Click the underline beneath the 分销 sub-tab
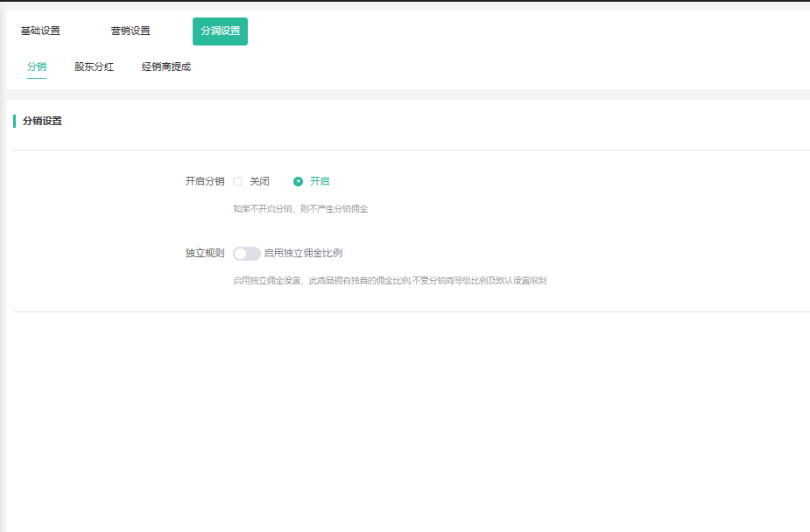This screenshot has width=810, height=532. [x=37, y=79]
